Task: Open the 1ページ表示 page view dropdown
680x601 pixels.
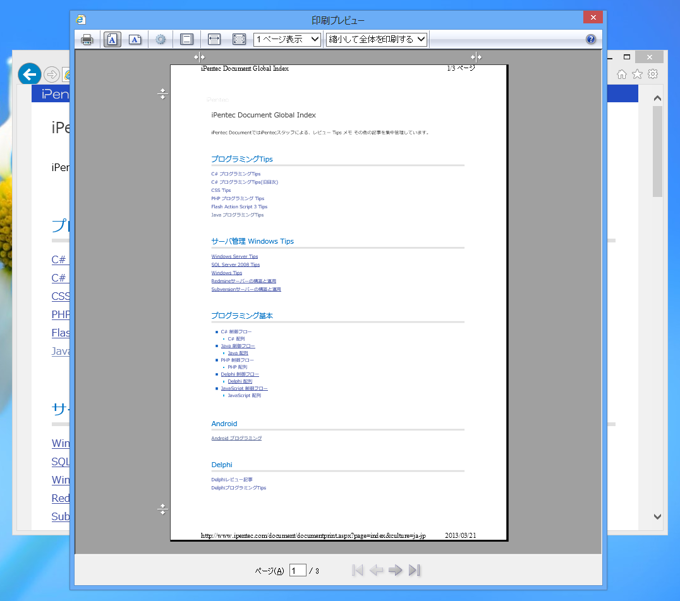Action: pos(287,39)
